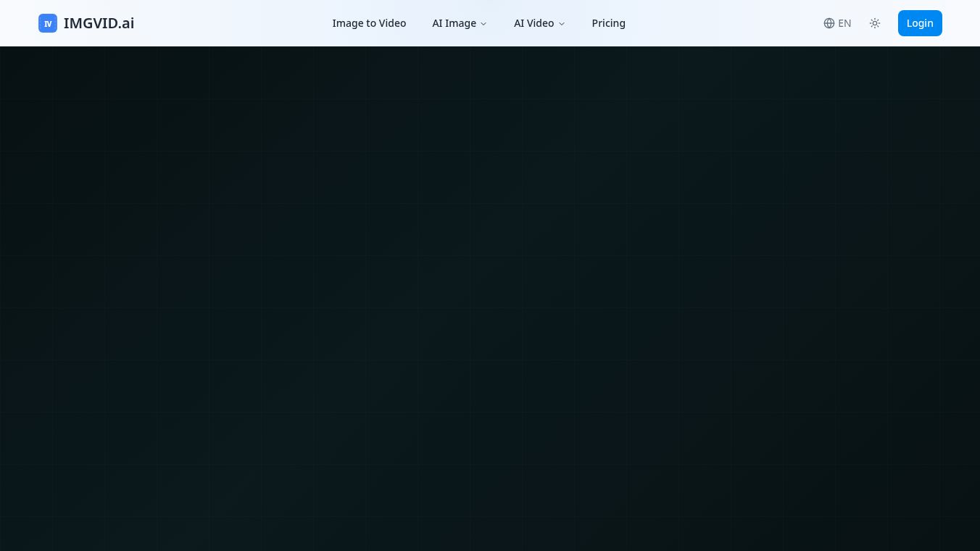Viewport: 980px width, 551px height.
Task: Expand the chevron beside AI Video
Action: [x=562, y=24]
